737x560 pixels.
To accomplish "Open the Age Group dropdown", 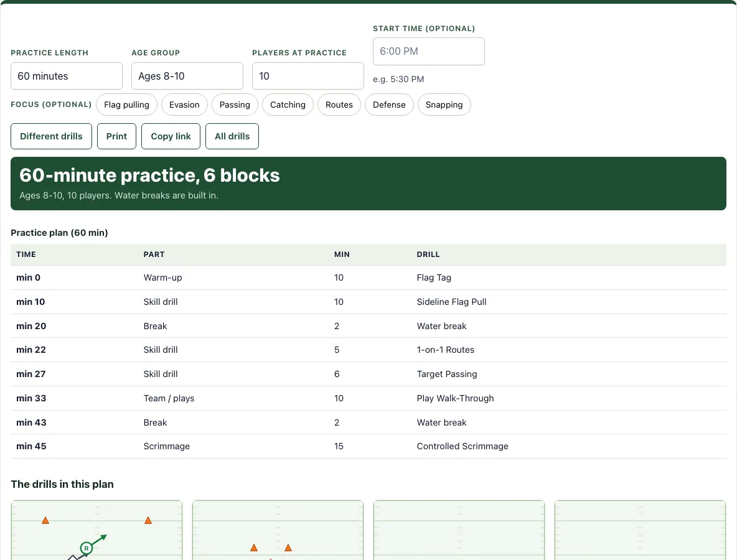I will (x=187, y=76).
